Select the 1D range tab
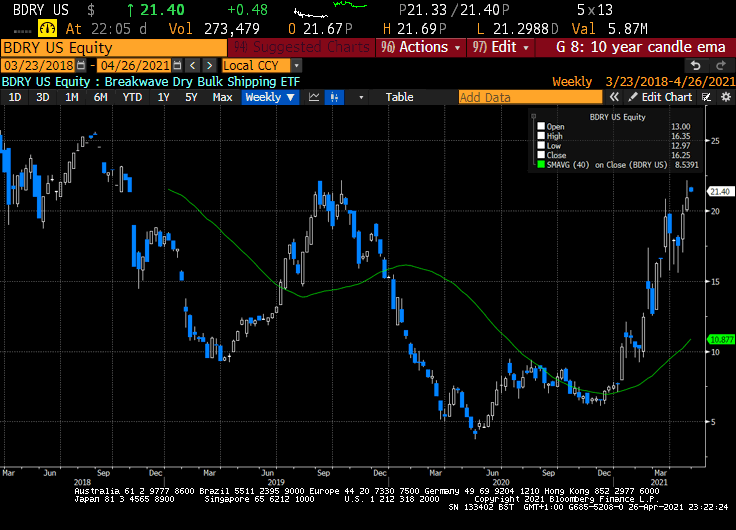Viewport: 736px width, 530px height. pos(15,97)
